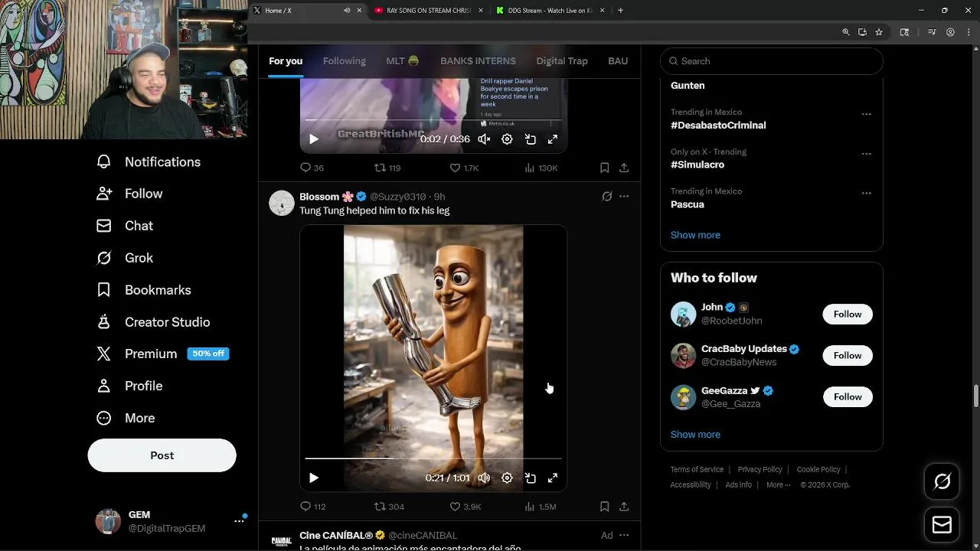Click the Grok explain icon on Blossom's post
Screen dimensions: 980x551
606,197
